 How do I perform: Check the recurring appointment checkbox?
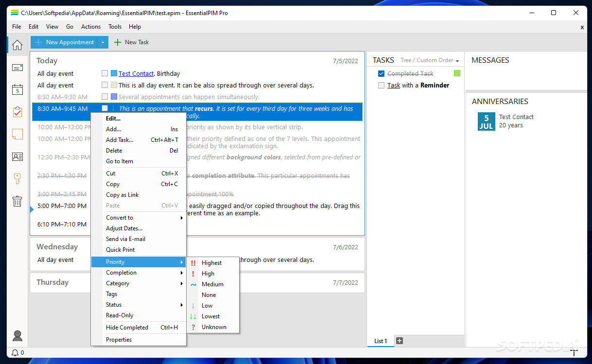104,108
